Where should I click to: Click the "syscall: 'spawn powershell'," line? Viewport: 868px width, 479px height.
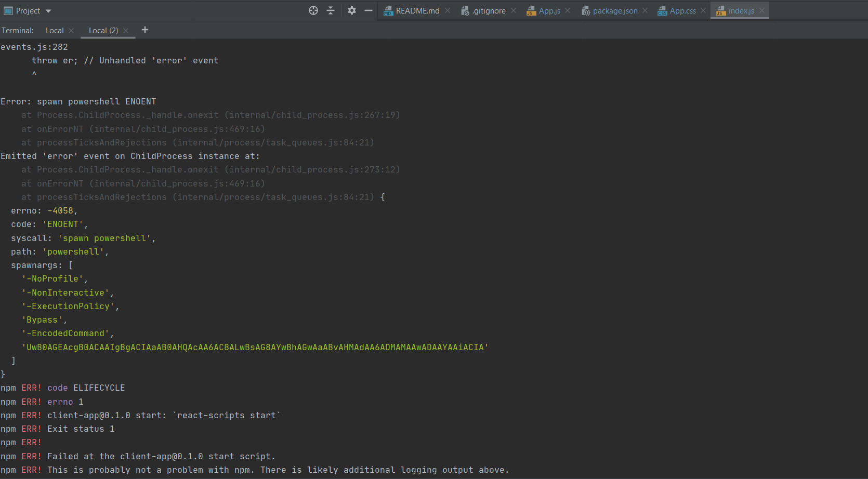pyautogui.click(x=83, y=238)
